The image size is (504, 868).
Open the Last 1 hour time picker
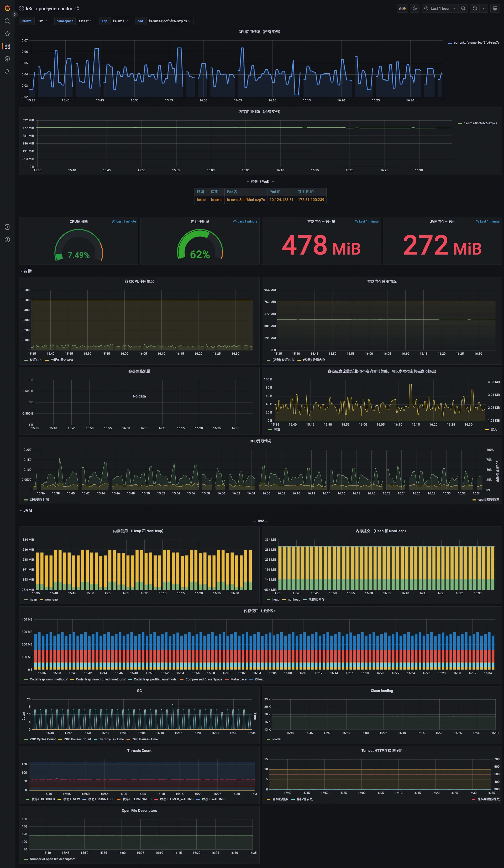coord(440,9)
